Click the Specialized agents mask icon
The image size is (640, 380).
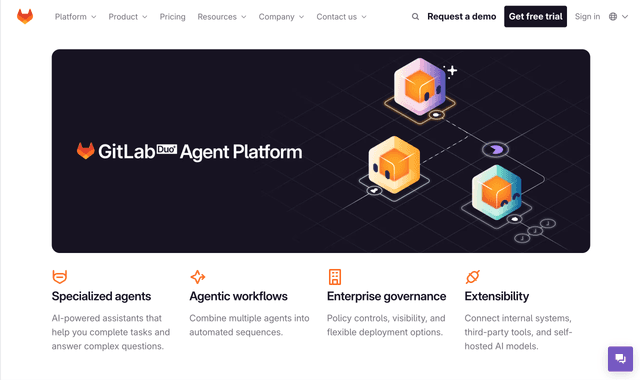tap(60, 277)
